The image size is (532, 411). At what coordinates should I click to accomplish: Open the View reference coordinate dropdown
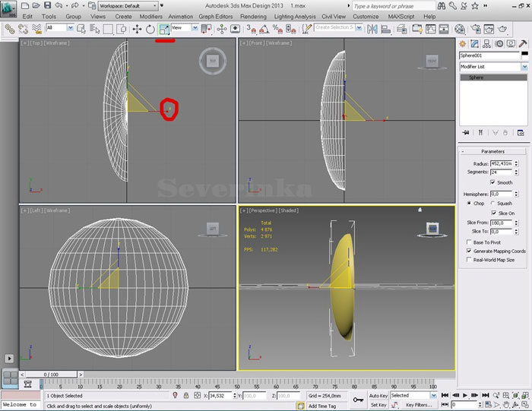(184, 28)
